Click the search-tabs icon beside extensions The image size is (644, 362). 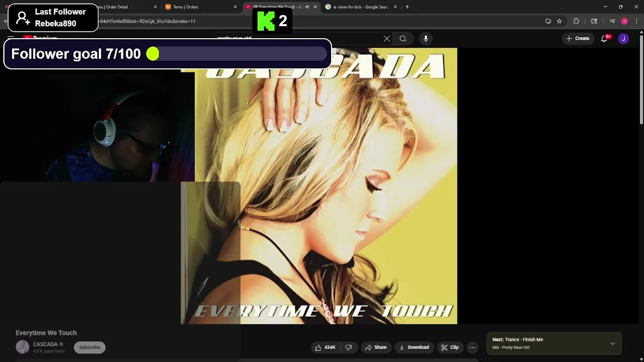pyautogui.click(x=594, y=21)
